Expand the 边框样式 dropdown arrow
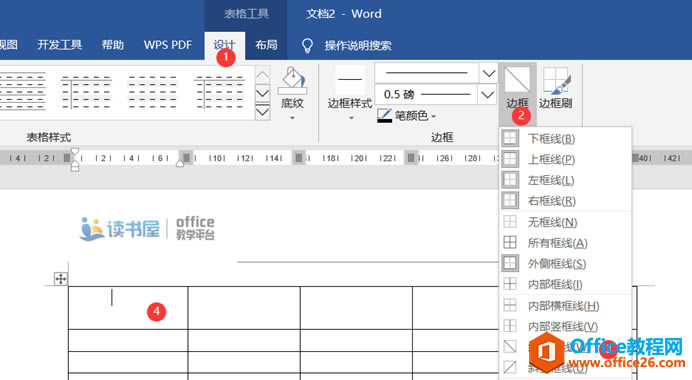This screenshot has width=692, height=380. point(351,118)
